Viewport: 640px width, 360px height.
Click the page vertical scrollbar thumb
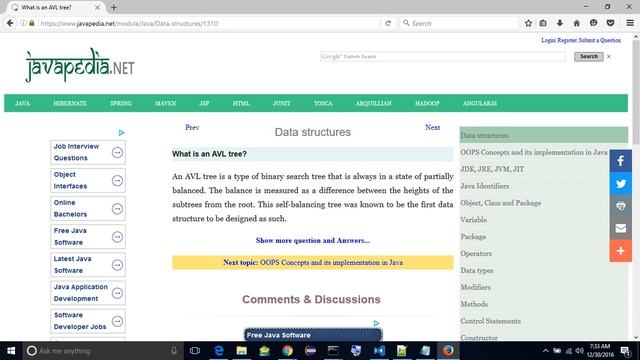pyautogui.click(x=636, y=92)
